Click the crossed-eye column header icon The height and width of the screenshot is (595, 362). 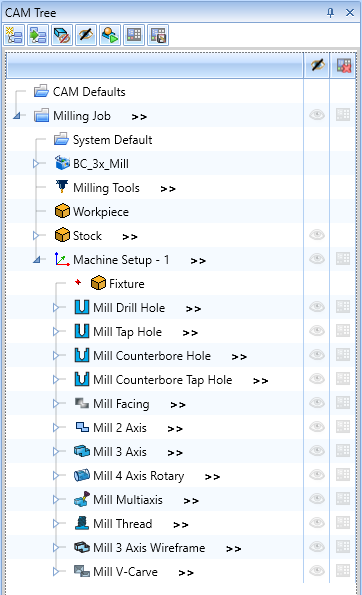(318, 65)
